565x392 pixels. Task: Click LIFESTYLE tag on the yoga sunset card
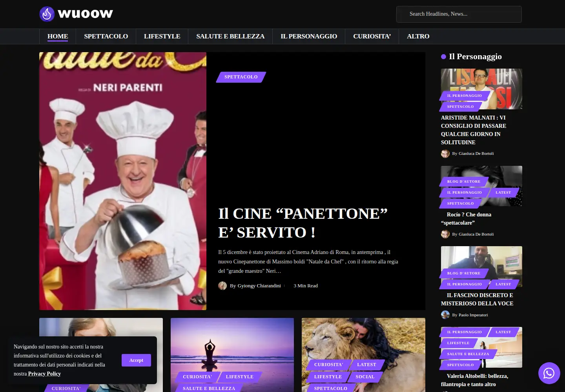(x=240, y=377)
